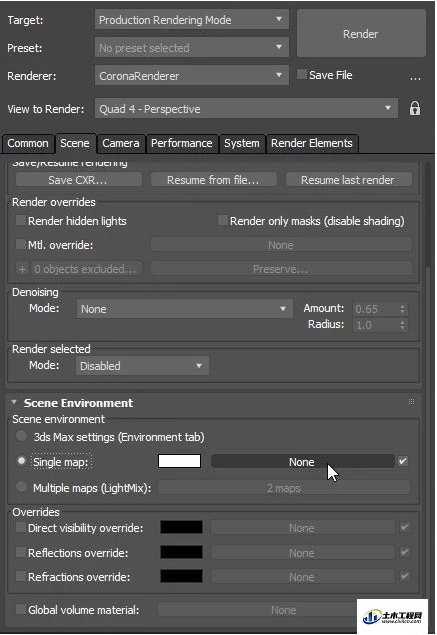
Task: Toggle Direct visibility override map checkbox
Action: [404, 528]
